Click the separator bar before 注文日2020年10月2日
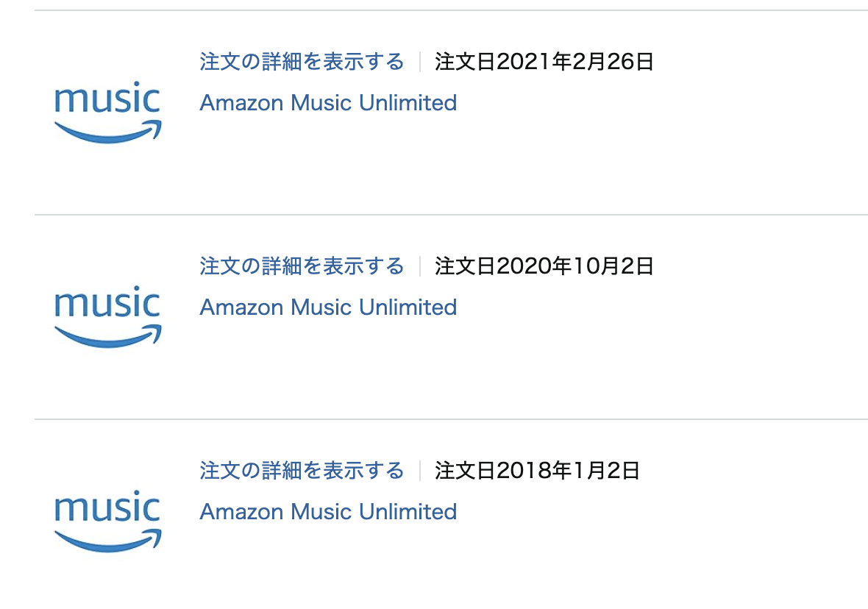The width and height of the screenshot is (868, 609). click(420, 266)
